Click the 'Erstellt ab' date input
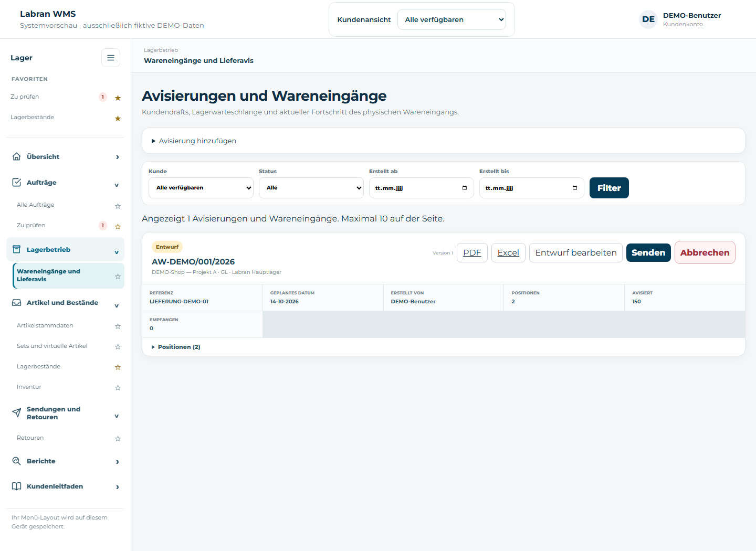This screenshot has width=756, height=551. tap(422, 188)
